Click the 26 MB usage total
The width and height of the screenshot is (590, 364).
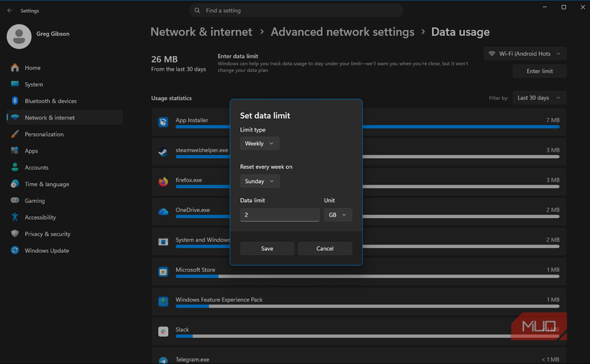164,59
